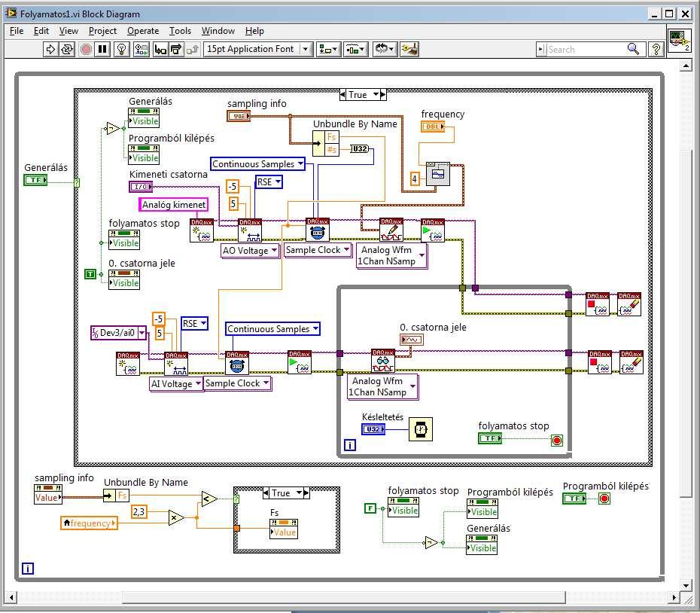This screenshot has height=613, width=700.
Task: Click the VI icon pane thumbnail
Action: pos(679,40)
